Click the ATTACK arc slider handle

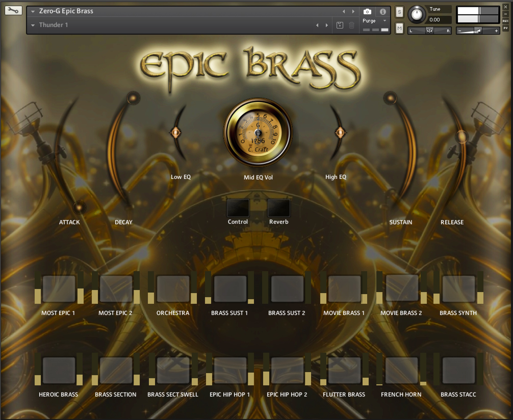coord(79,207)
